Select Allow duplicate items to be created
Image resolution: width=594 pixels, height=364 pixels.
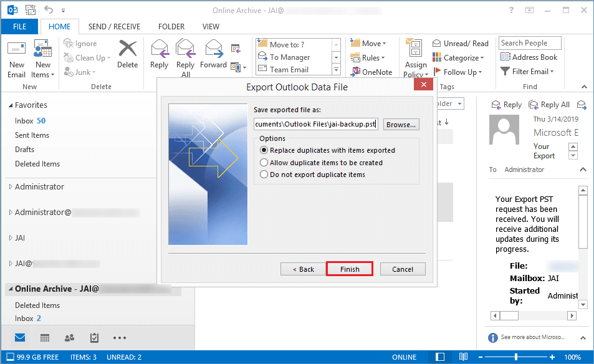point(322,163)
